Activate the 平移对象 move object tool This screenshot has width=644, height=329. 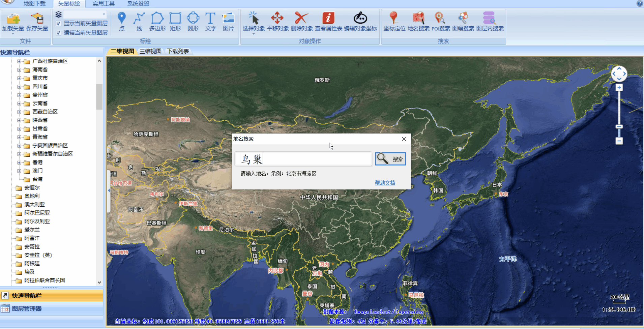(277, 22)
